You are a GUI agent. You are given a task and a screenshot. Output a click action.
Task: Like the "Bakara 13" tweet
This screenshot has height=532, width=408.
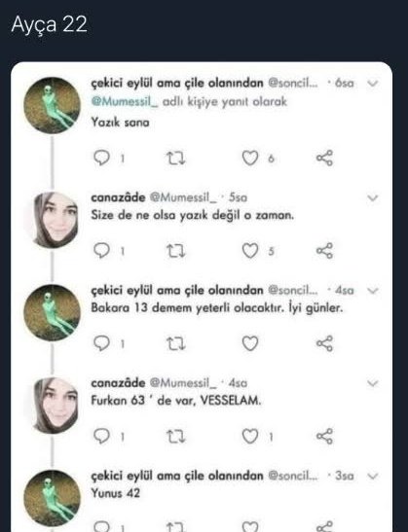250,343
